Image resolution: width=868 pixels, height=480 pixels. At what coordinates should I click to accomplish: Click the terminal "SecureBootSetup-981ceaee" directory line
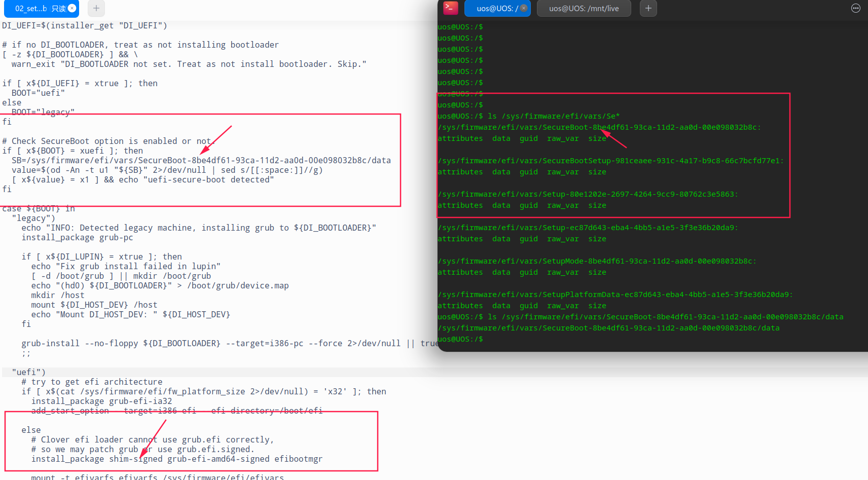[611, 161]
